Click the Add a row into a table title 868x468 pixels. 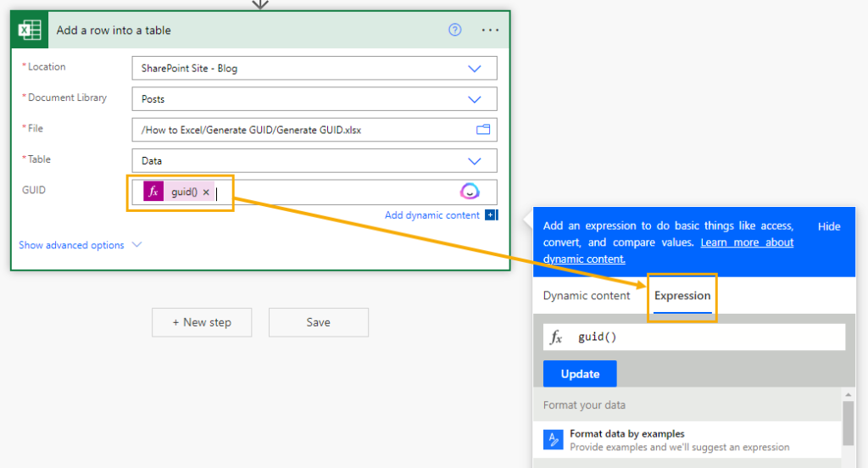[x=114, y=31]
